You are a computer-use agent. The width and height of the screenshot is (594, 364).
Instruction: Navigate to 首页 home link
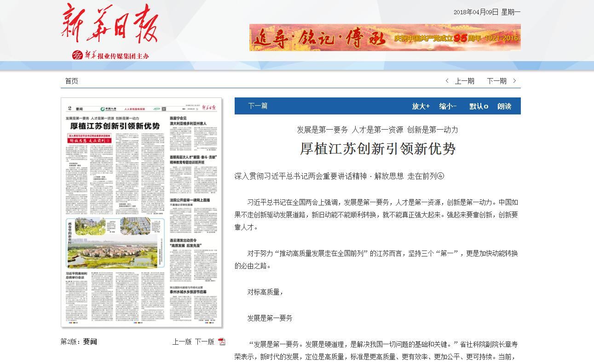click(72, 81)
